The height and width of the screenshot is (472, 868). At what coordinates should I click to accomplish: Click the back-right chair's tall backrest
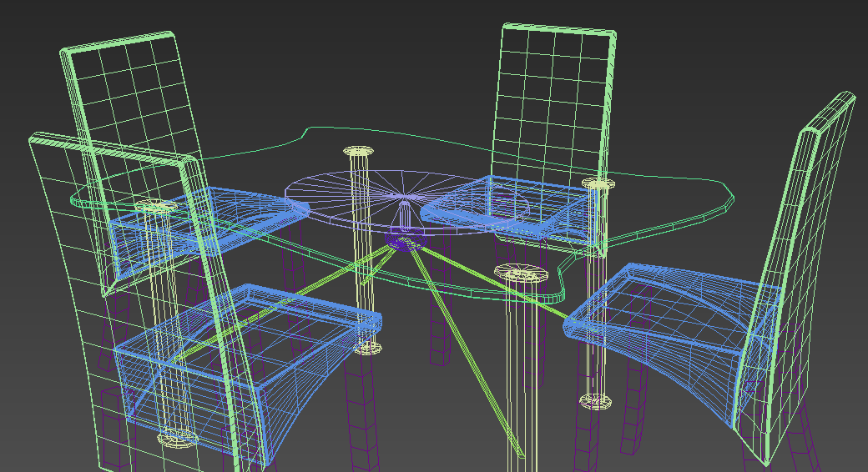(x=555, y=92)
